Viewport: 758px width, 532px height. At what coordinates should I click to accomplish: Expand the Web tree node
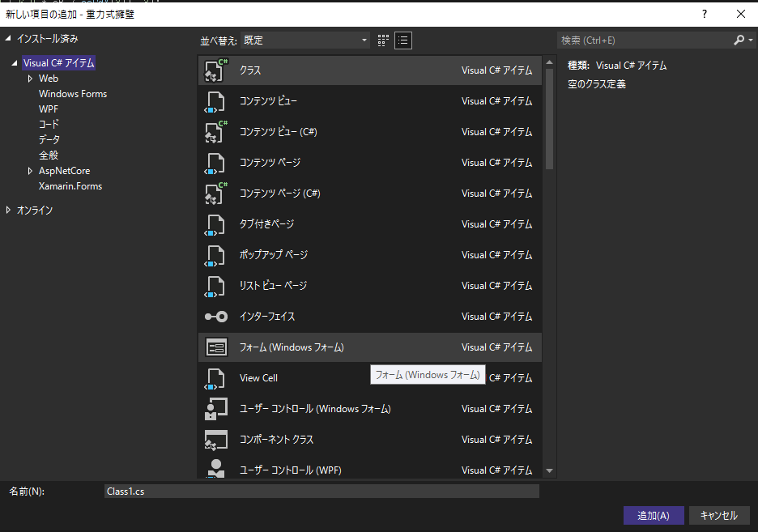click(x=30, y=79)
